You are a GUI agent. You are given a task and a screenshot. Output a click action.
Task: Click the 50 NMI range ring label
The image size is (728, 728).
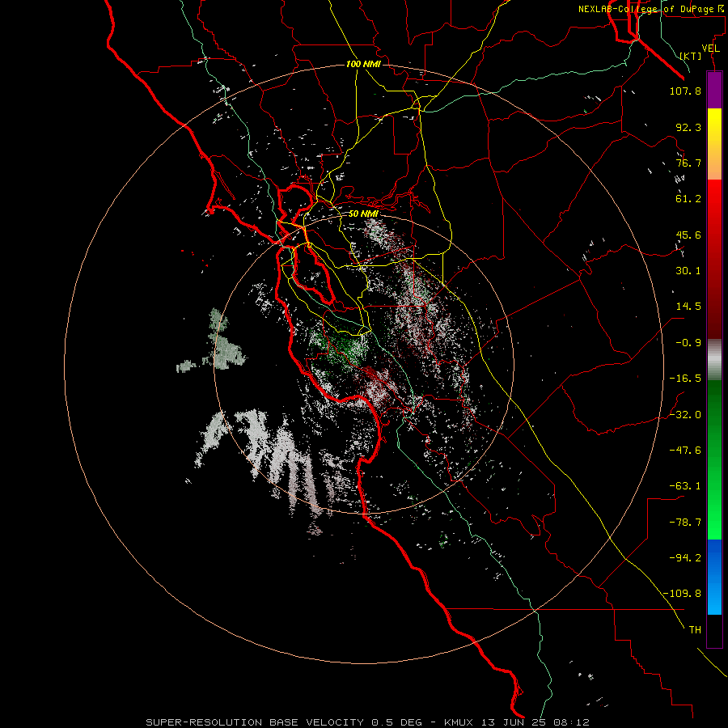pyautogui.click(x=363, y=214)
